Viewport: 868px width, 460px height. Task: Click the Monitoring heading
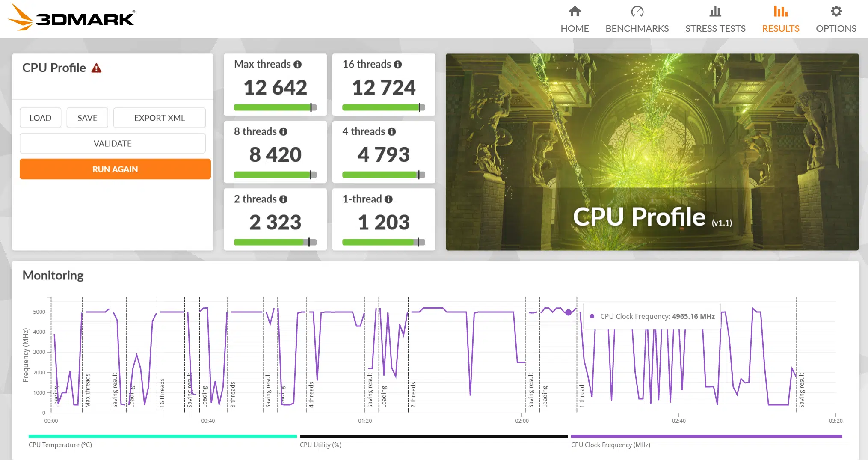[53, 276]
